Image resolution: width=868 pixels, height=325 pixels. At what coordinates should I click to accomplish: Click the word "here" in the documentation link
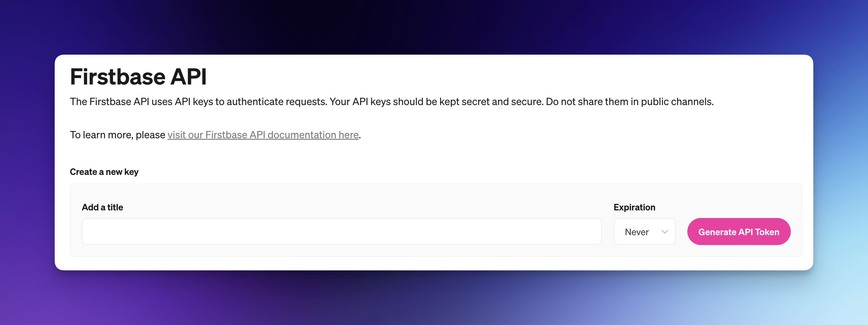348,135
